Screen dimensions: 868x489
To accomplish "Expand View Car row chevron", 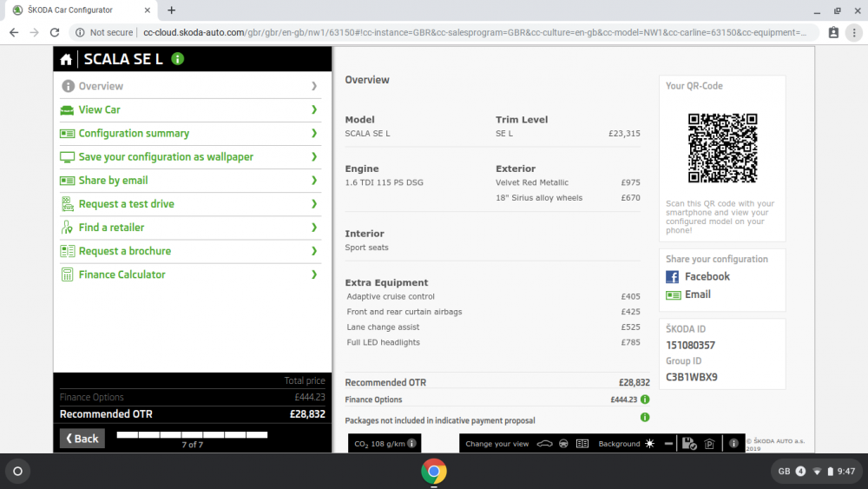I will [314, 109].
